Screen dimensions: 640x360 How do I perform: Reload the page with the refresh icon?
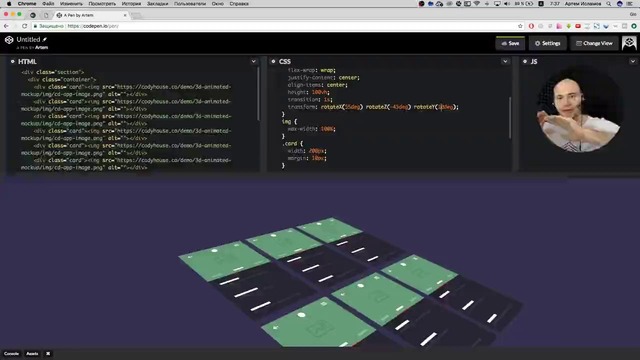tap(24, 26)
